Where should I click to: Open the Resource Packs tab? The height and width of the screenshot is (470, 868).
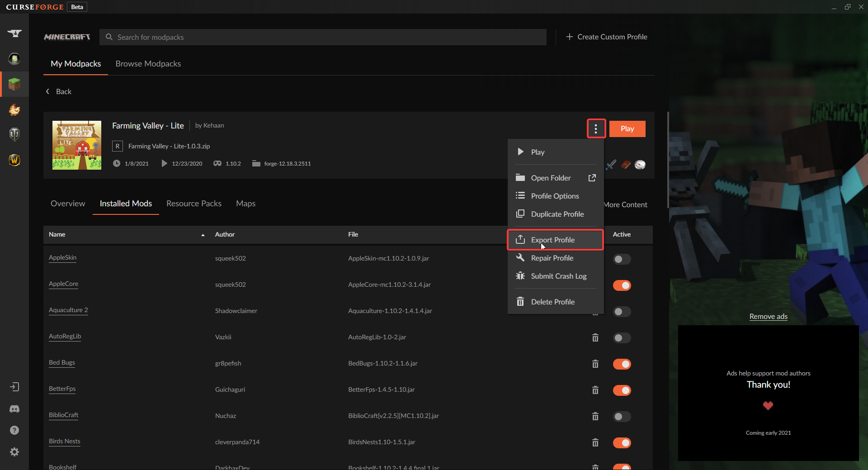pyautogui.click(x=194, y=204)
